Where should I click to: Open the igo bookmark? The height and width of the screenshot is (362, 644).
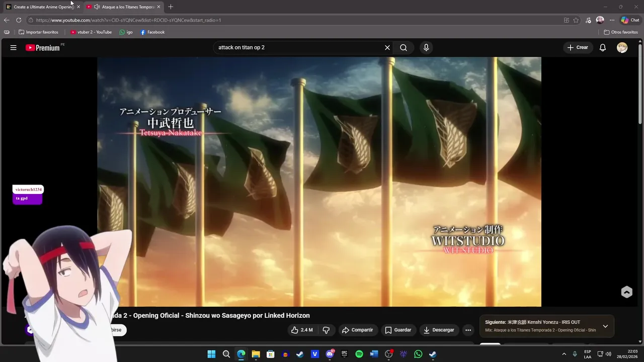click(x=126, y=32)
